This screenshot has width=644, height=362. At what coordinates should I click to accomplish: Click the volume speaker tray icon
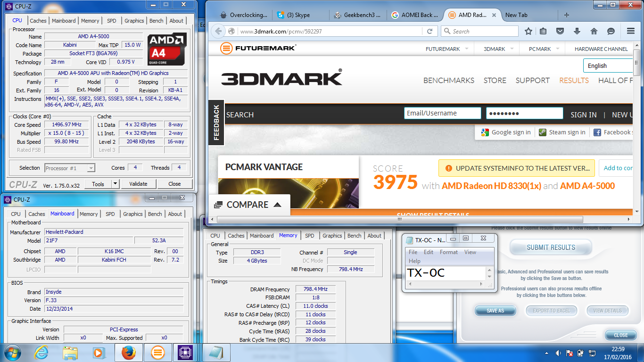tap(558, 353)
